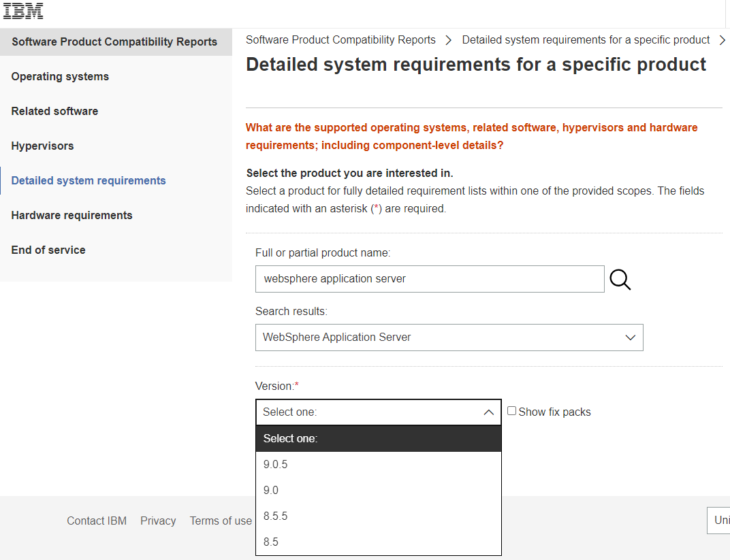
Task: Navigate to the End of service page
Action: 48,250
